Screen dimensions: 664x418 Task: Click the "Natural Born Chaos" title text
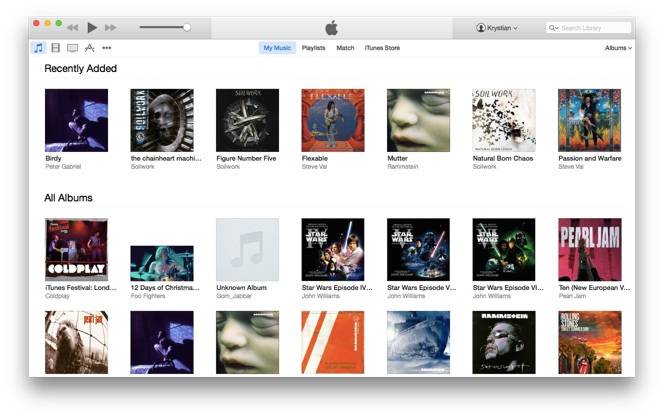(x=503, y=158)
